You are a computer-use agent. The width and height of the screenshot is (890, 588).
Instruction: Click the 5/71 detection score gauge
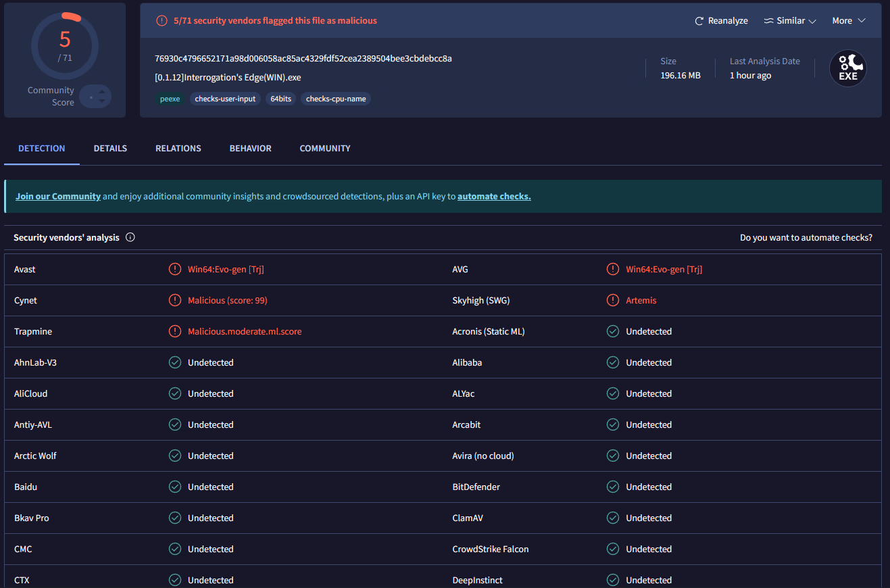pyautogui.click(x=65, y=45)
